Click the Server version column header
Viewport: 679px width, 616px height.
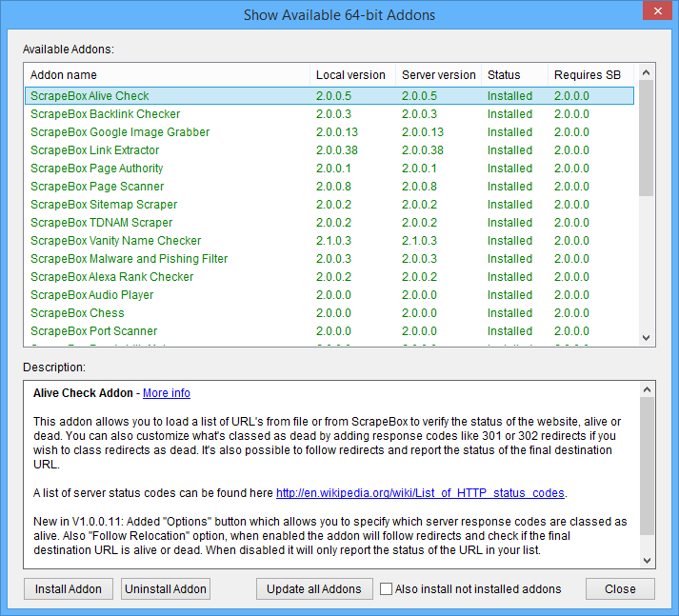point(438,75)
